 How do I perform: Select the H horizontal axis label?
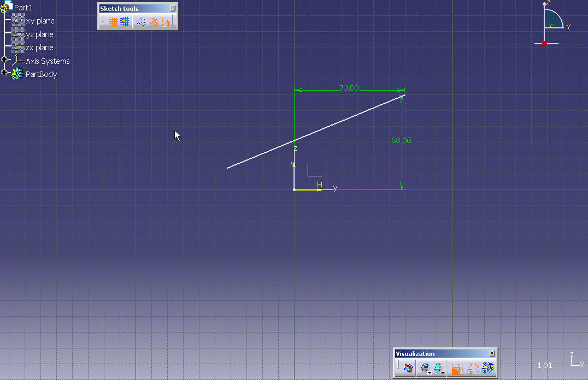(320, 185)
